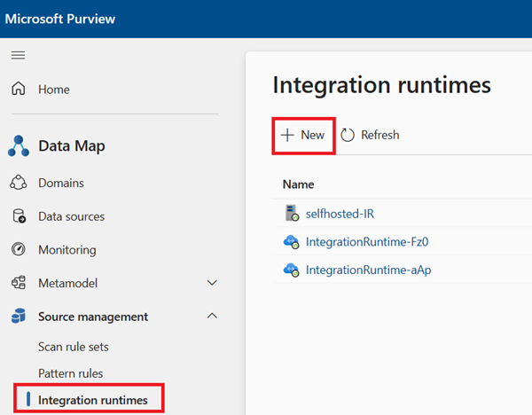Select Pattern rules in sidebar
The height and width of the screenshot is (415, 532).
pos(70,373)
